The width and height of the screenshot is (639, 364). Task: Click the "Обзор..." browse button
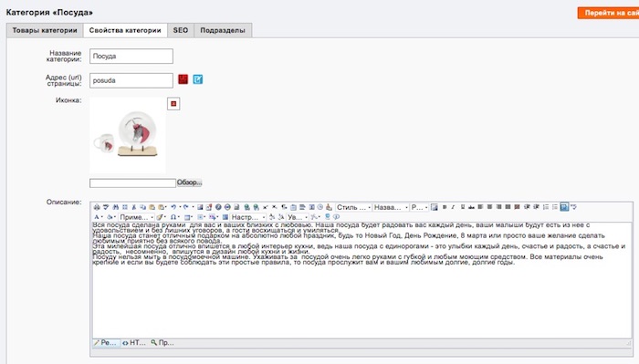tap(189, 182)
